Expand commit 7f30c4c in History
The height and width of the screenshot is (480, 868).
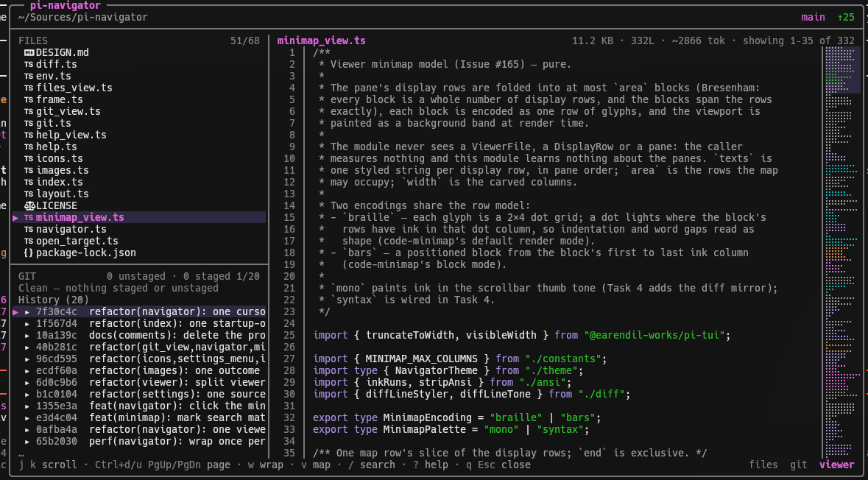[x=27, y=311]
